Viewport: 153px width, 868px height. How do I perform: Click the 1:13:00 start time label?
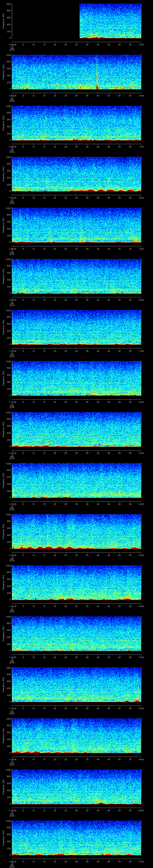coord(12,504)
